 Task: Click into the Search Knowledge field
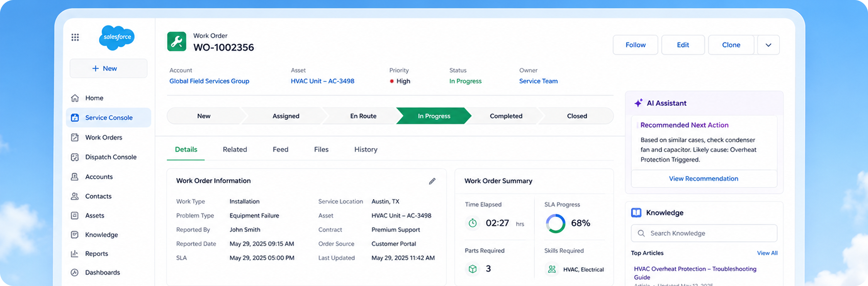pos(704,233)
